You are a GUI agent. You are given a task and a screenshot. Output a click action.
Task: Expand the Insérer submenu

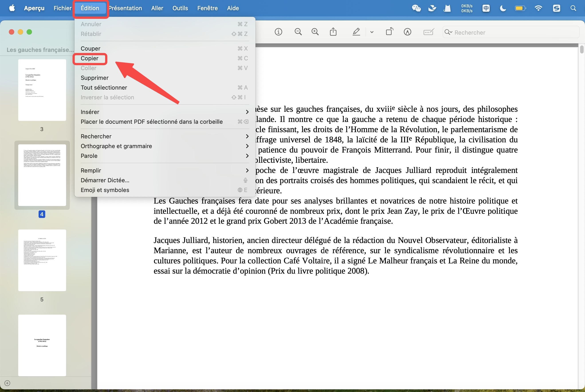pos(165,112)
